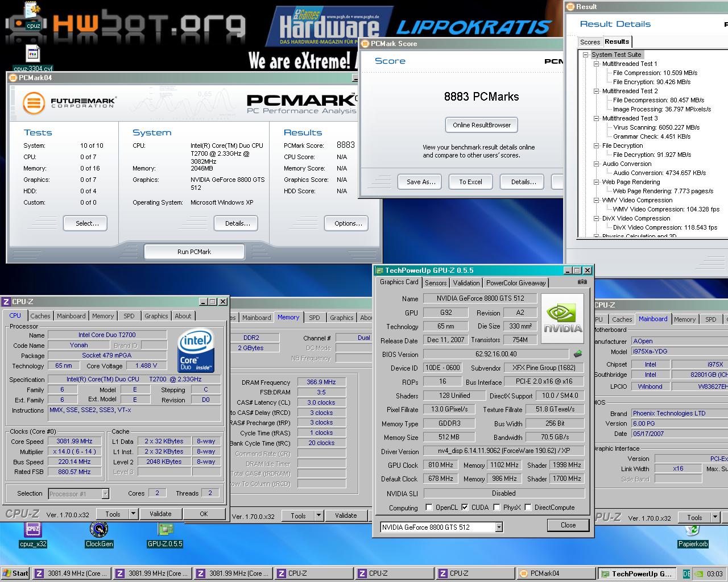The width and height of the screenshot is (728, 582).
Task: Collapse the Multithreaded Test 1 node
Action: [597, 64]
